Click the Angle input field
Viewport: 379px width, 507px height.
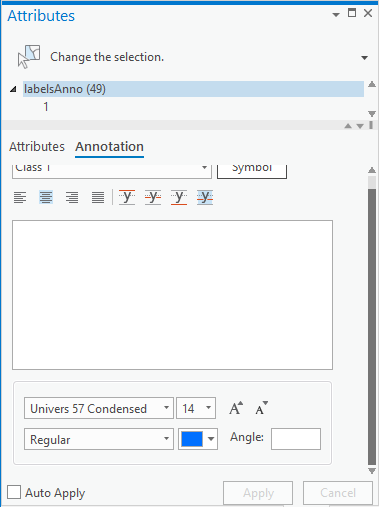click(x=296, y=439)
